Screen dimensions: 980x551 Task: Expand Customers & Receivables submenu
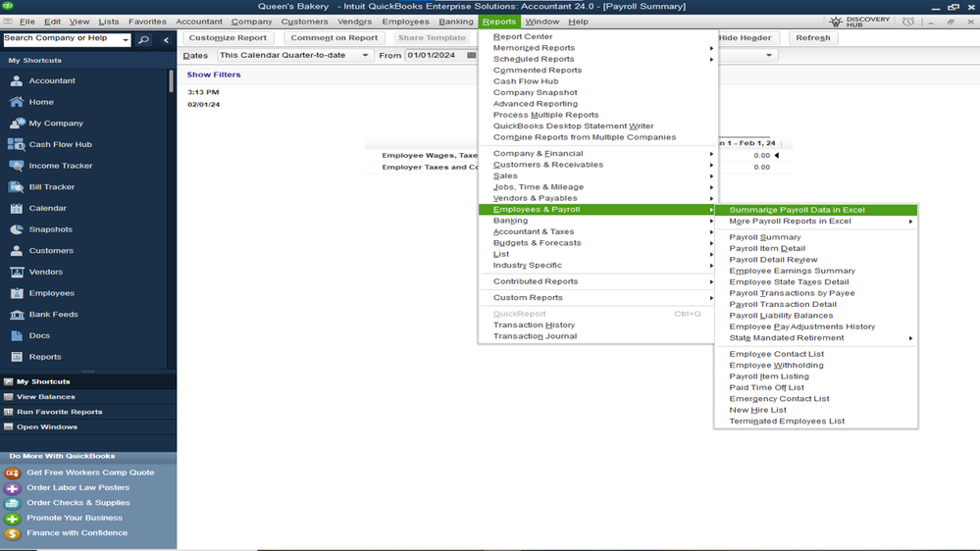click(596, 165)
